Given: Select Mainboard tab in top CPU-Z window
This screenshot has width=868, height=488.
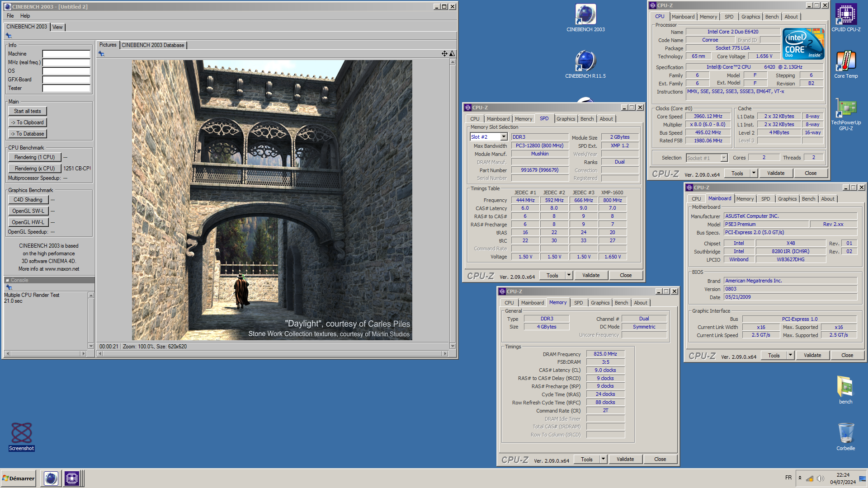Looking at the screenshot, I should (x=683, y=17).
